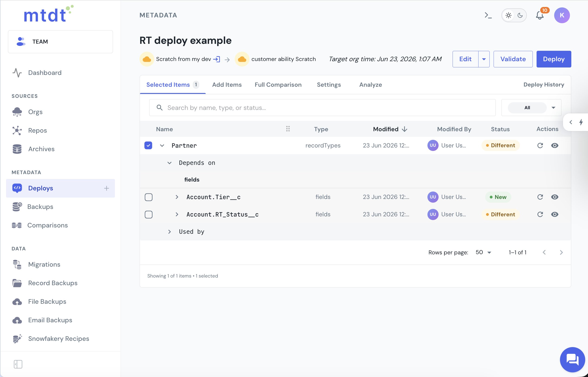Check the Account.Tier__c checkbox
Screen dimensions: 588x377
pos(149,197)
